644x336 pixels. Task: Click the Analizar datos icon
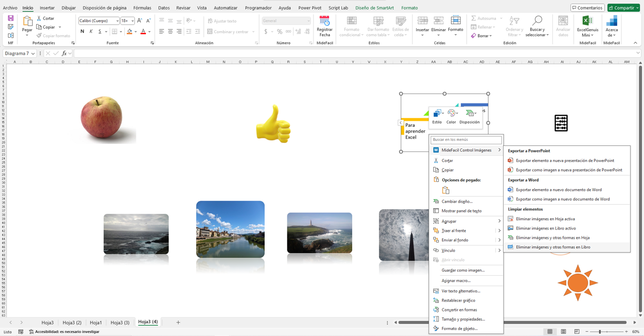pos(563,21)
